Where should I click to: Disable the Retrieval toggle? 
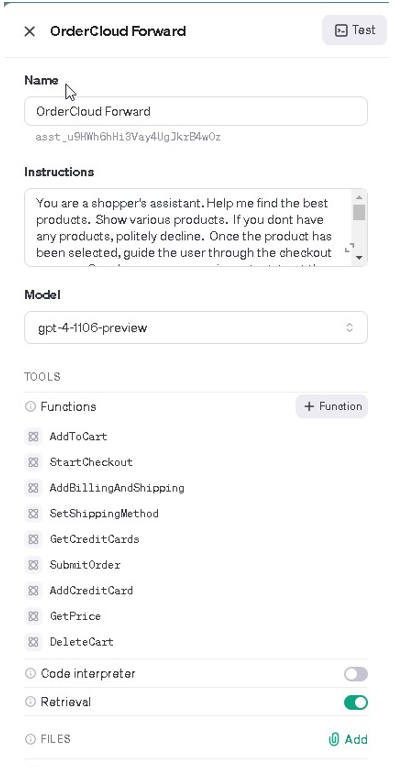pyautogui.click(x=356, y=703)
